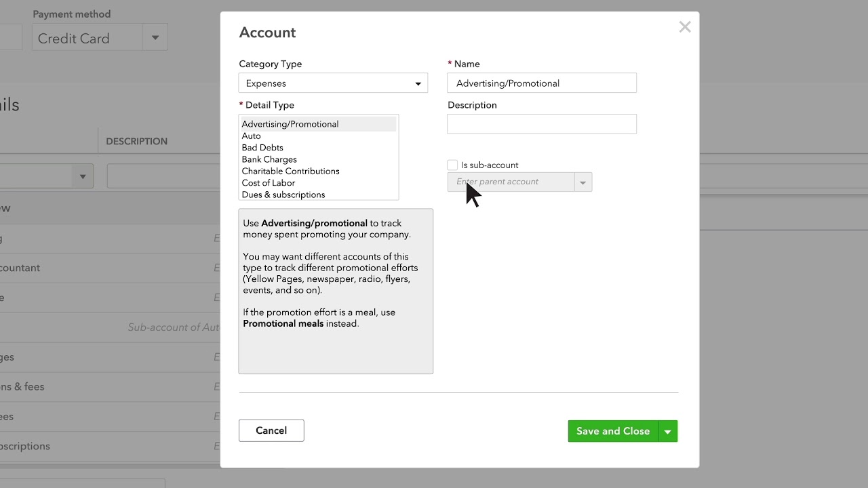This screenshot has height=488, width=868.
Task: Click the Name input field
Action: 541,83
